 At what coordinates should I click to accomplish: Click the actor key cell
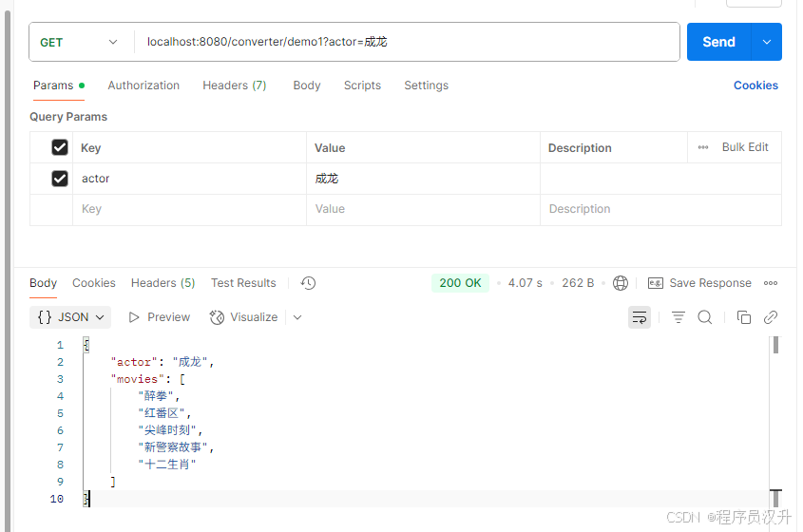click(189, 179)
